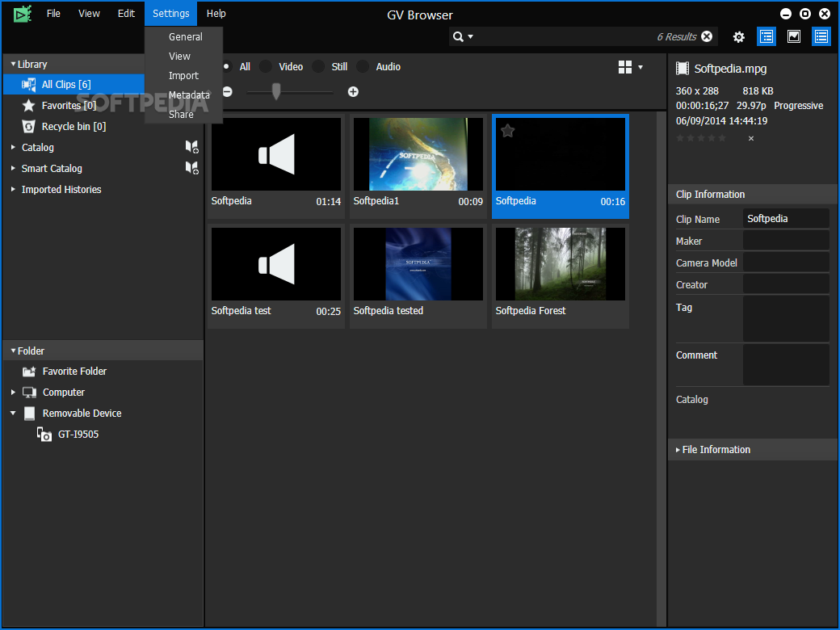Expand the Computer tree node
Image resolution: width=840 pixels, height=630 pixels.
click(x=13, y=393)
